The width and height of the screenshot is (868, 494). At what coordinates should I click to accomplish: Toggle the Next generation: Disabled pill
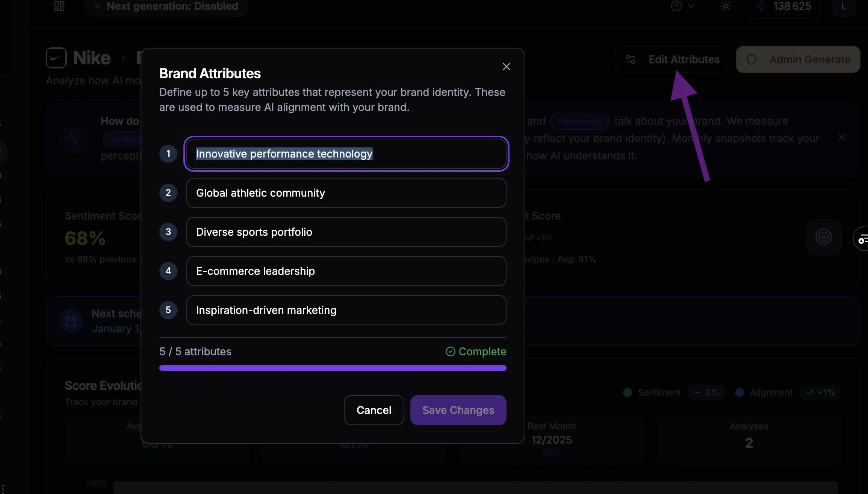click(x=166, y=6)
